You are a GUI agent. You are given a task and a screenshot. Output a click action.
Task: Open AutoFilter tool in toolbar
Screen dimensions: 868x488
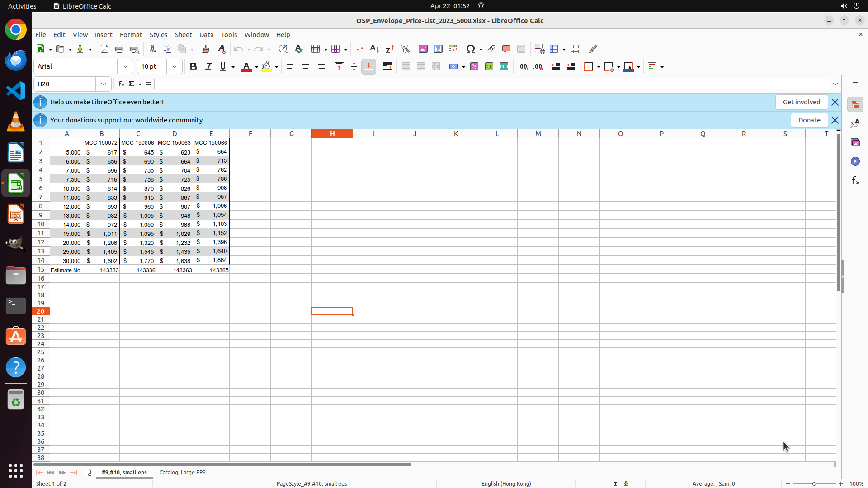tap(405, 49)
